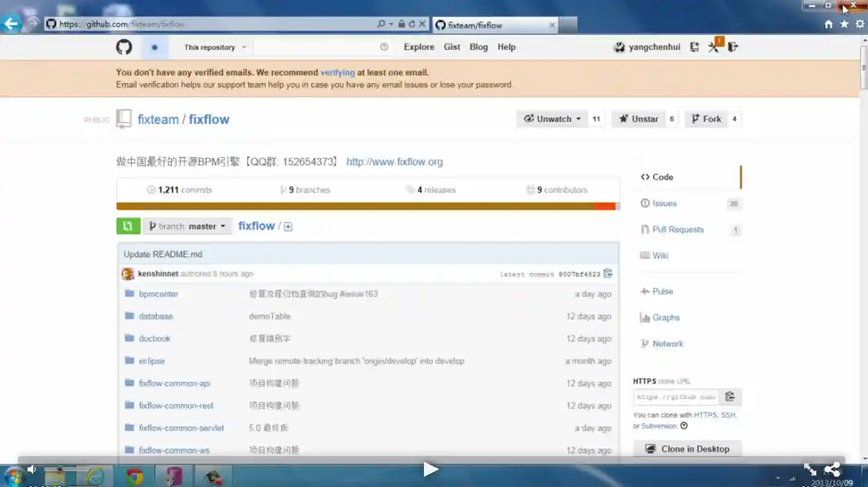Click the video share icon
This screenshot has height=487, width=868.
coord(833,470)
